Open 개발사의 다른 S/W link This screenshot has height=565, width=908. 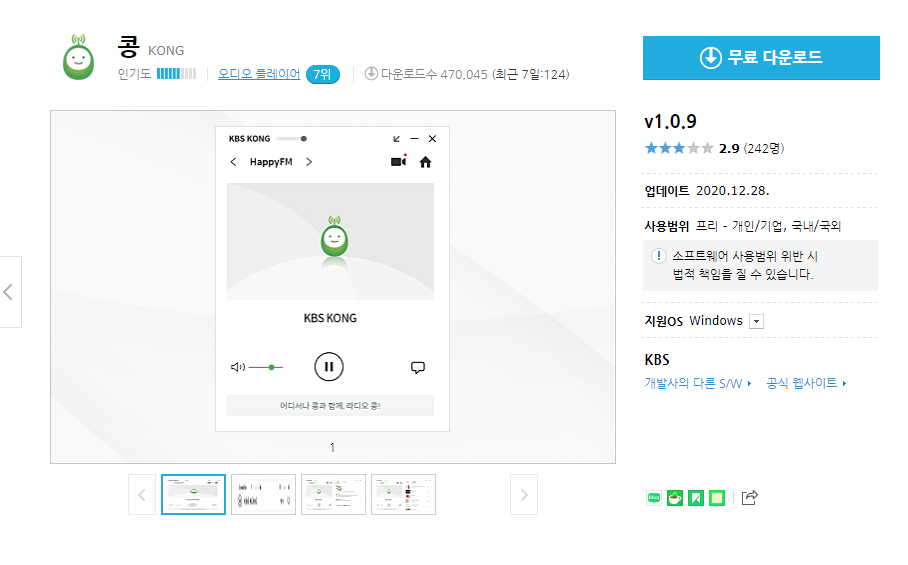[698, 383]
